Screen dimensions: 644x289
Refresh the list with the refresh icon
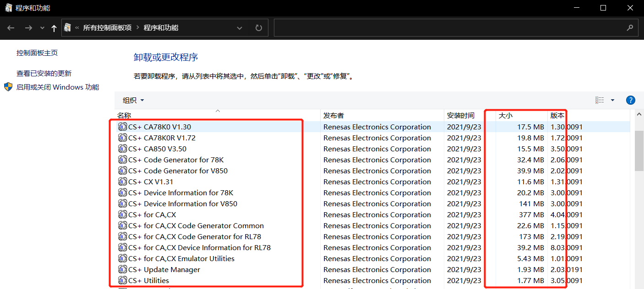coord(258,28)
